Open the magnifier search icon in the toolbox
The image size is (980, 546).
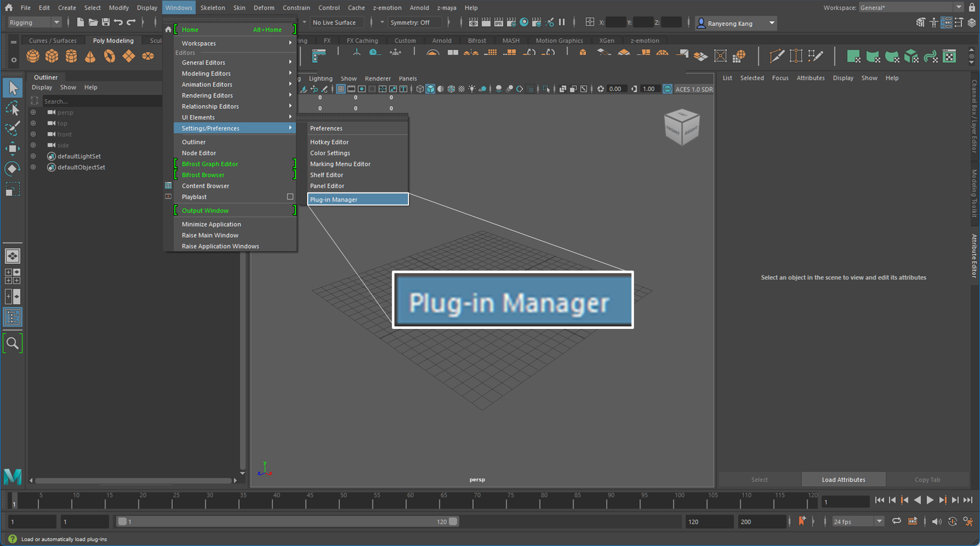tap(13, 344)
